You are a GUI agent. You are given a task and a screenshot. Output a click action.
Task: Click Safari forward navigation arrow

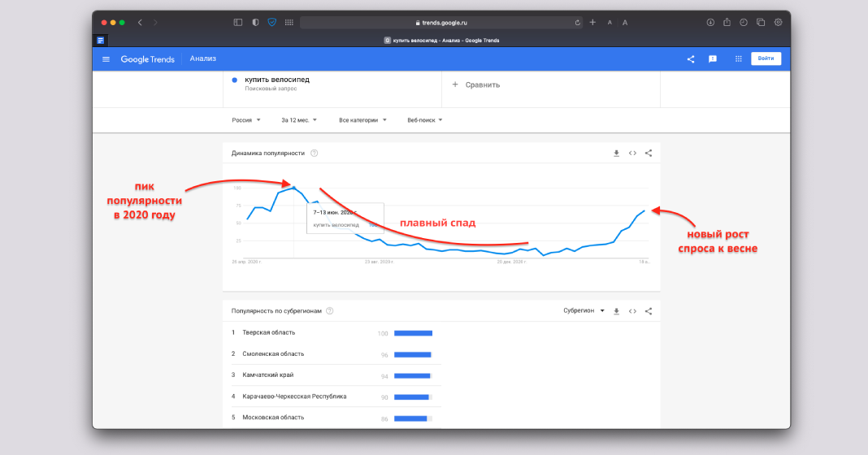pyautogui.click(x=155, y=23)
